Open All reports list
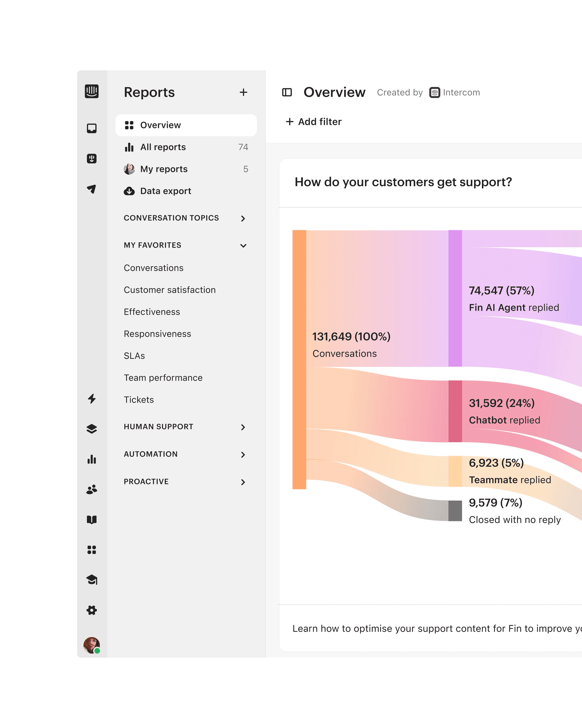Image resolution: width=582 pixels, height=728 pixels. coord(186,147)
